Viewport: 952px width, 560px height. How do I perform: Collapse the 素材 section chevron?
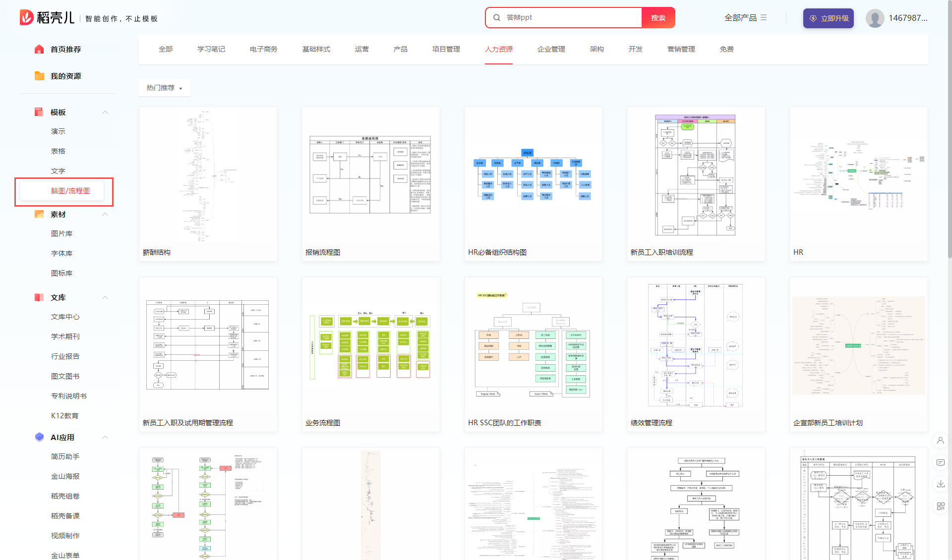coord(105,214)
